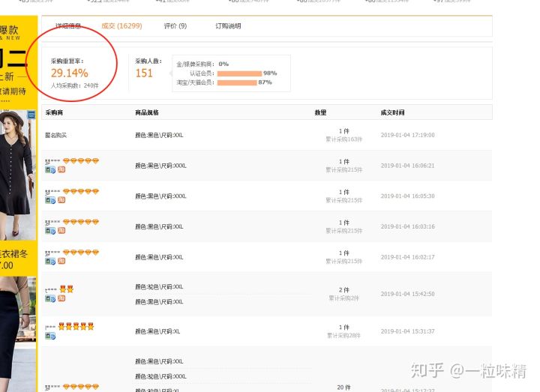The width and height of the screenshot is (540, 392).
Task: Open the beige top product thumbnail below
Action: pyautogui.click(x=18, y=334)
